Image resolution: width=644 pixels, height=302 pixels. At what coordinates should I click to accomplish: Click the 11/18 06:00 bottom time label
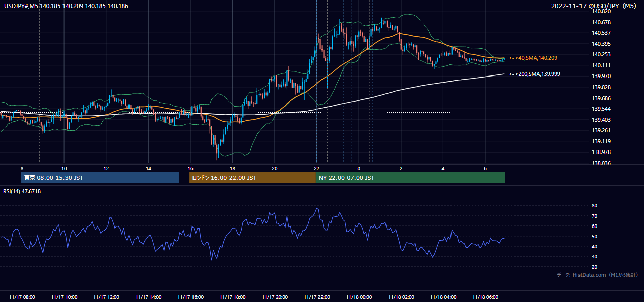coord(485,297)
